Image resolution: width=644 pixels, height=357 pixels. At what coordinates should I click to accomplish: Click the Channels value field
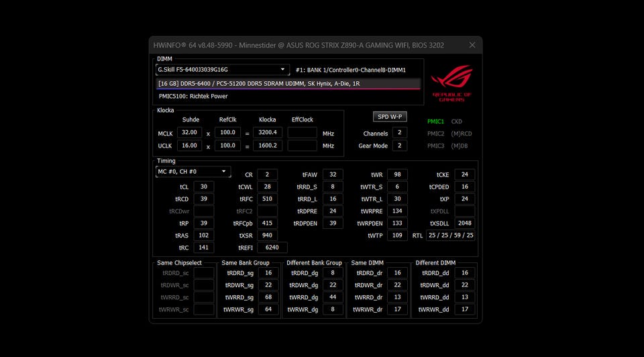coord(400,133)
